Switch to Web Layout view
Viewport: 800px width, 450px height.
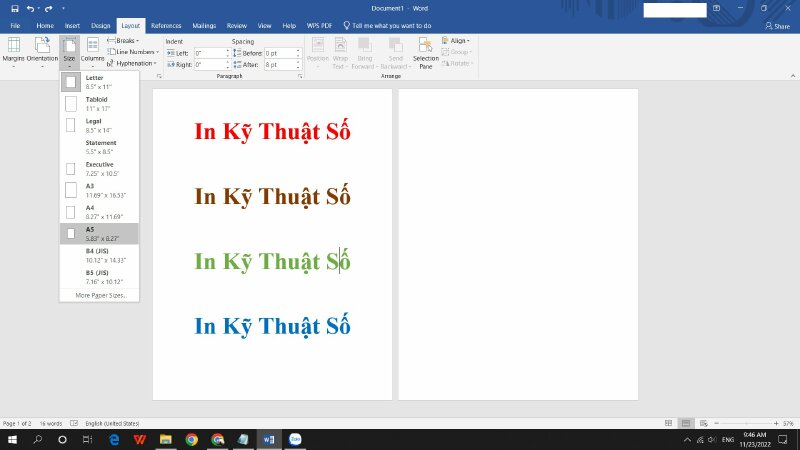(x=704, y=423)
